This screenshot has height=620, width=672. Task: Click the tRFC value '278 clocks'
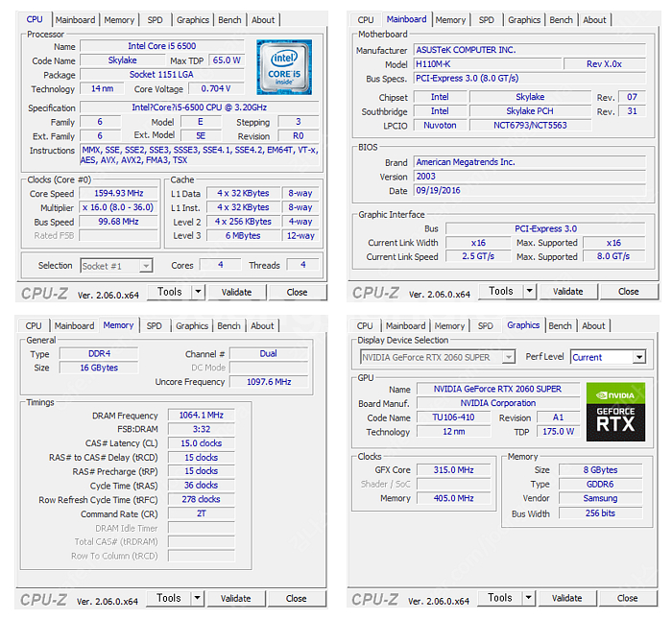201,499
